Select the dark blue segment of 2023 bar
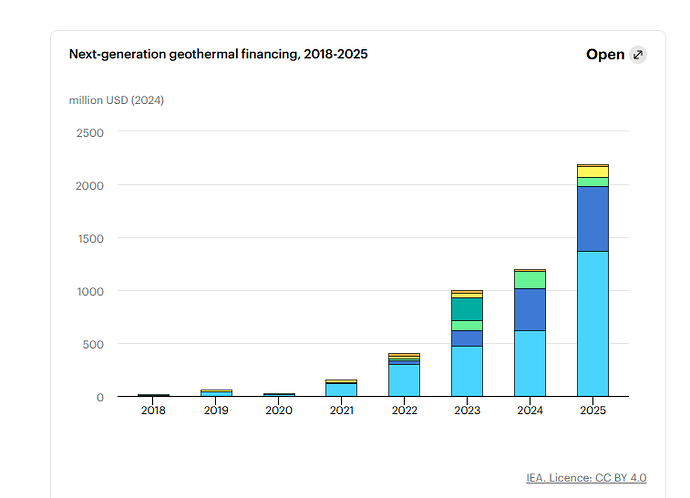The image size is (690, 498). [467, 339]
